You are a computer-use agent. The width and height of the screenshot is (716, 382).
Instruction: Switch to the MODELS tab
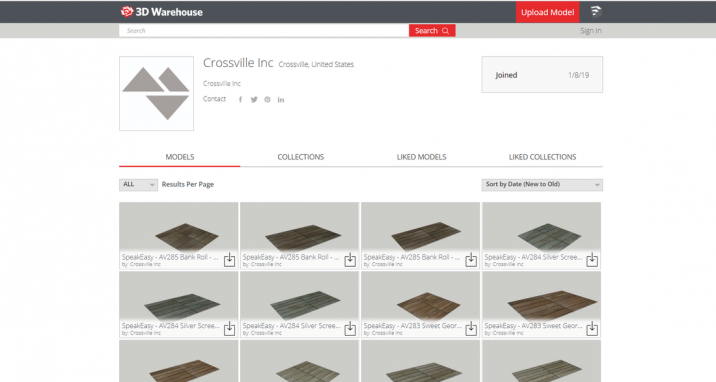pos(179,157)
